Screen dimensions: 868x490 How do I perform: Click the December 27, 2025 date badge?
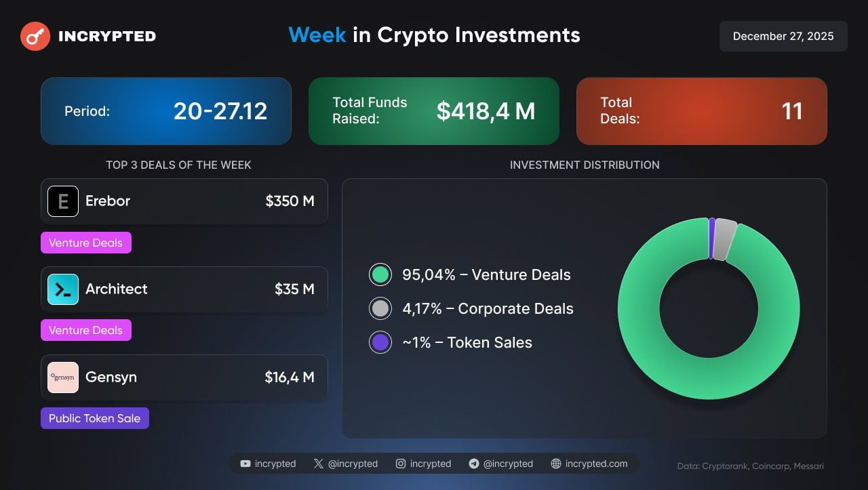click(783, 36)
